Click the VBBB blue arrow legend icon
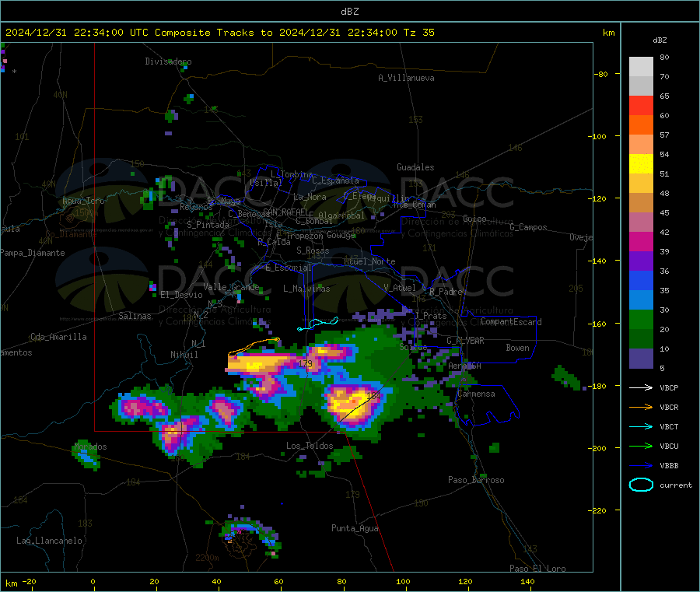The height and width of the screenshot is (592, 700). (x=641, y=465)
